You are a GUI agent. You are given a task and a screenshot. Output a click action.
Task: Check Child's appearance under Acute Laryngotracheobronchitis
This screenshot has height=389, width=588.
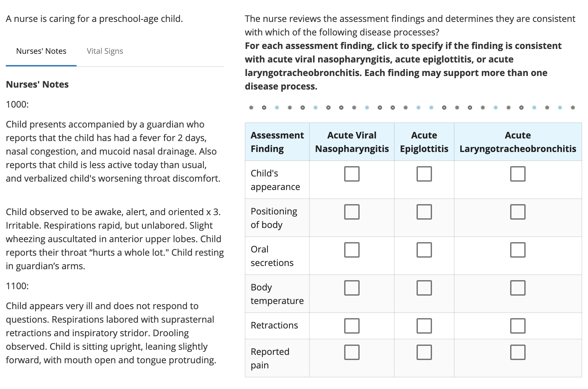pos(518,174)
